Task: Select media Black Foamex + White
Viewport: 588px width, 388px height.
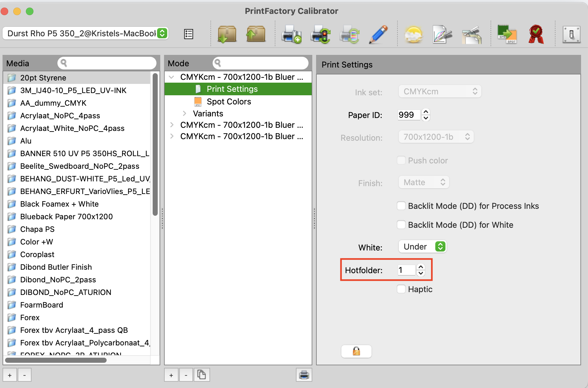Action: pos(77,204)
